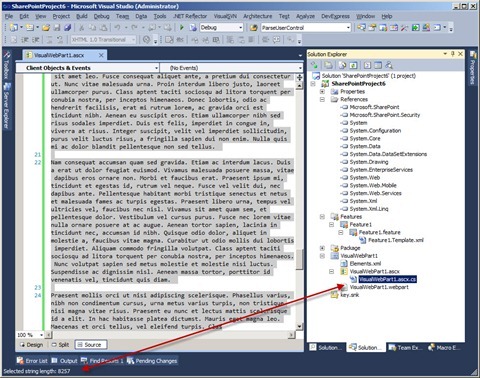Switch to the Macro Explorer bottom tab
480x378 pixels.
(x=444, y=348)
